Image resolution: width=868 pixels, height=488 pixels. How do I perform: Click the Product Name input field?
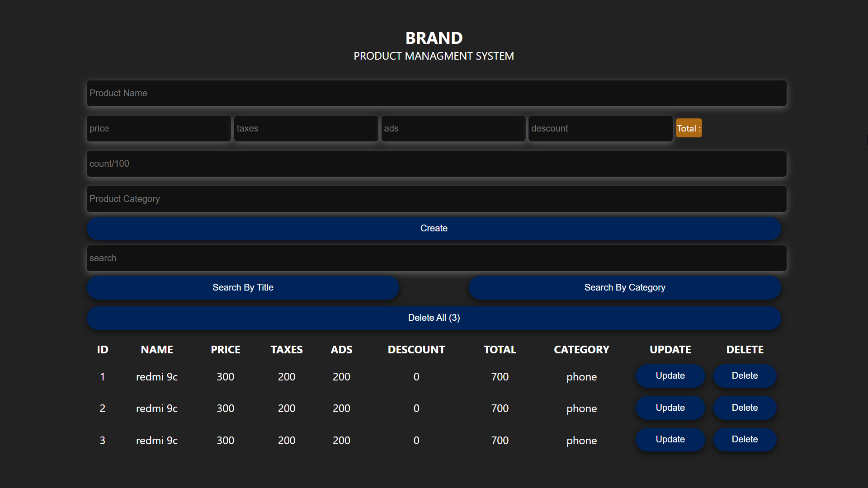[436, 93]
